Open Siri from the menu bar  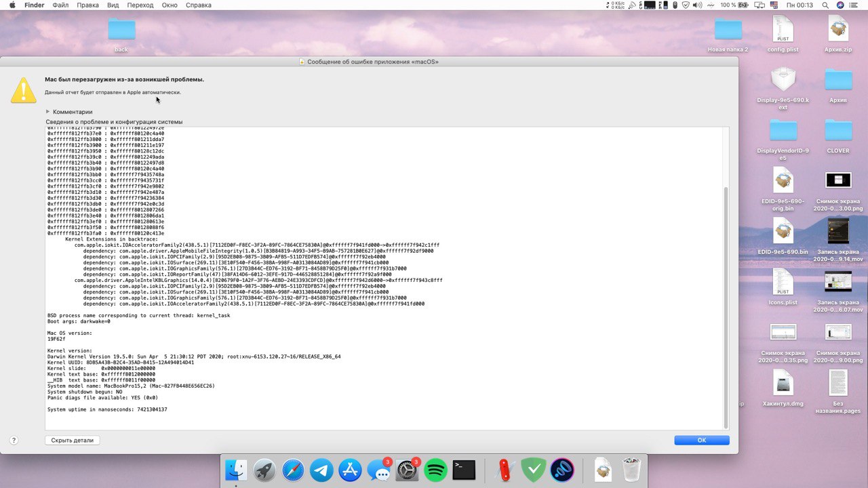pos(841,5)
